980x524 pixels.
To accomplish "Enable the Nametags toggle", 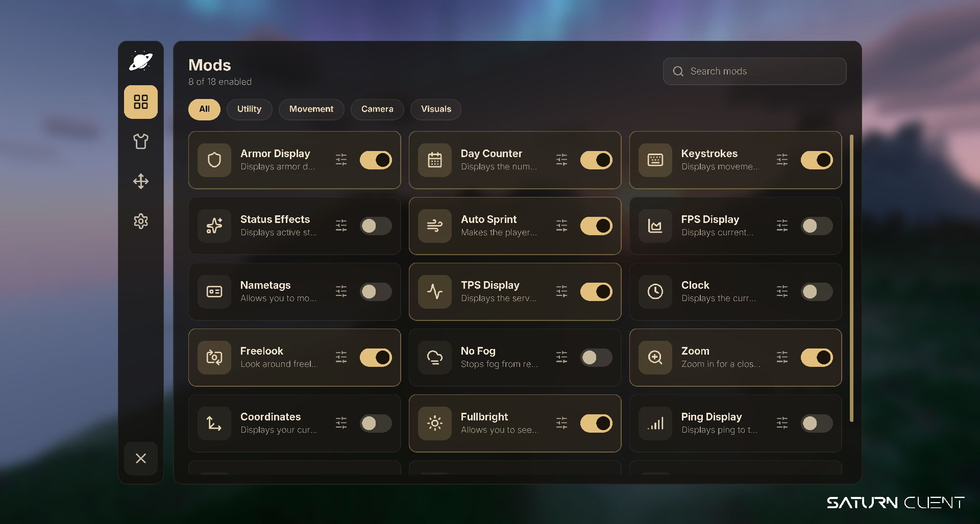I will click(x=376, y=292).
